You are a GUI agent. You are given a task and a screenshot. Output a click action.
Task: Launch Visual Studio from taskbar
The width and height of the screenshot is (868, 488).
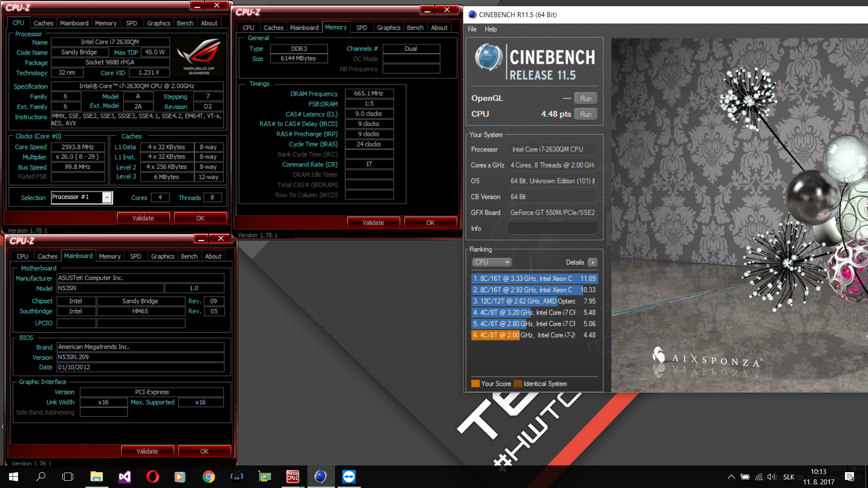124,477
